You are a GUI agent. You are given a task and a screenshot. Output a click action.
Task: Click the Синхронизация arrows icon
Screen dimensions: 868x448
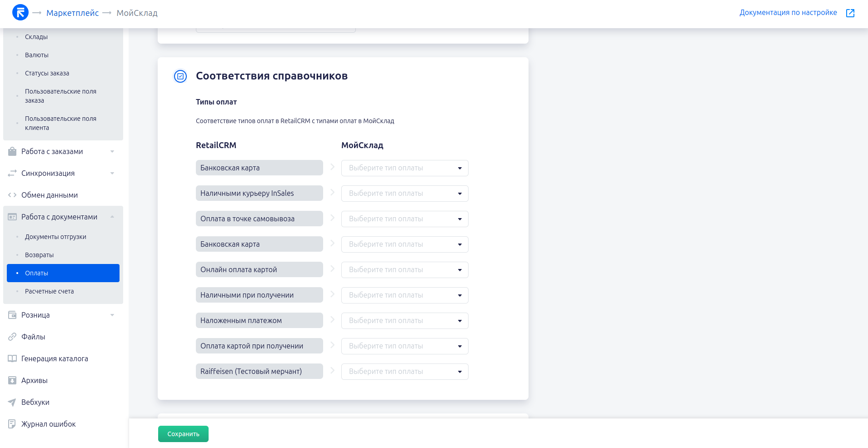(12, 173)
